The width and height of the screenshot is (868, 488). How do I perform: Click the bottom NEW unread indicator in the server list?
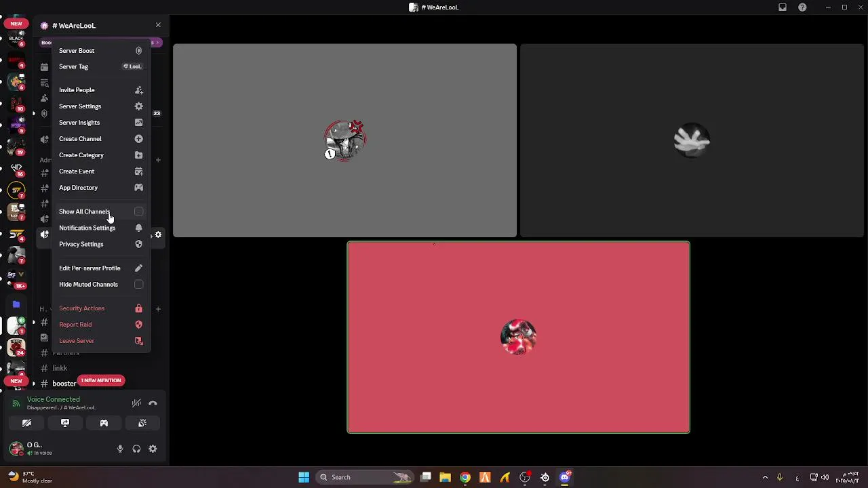click(x=16, y=381)
